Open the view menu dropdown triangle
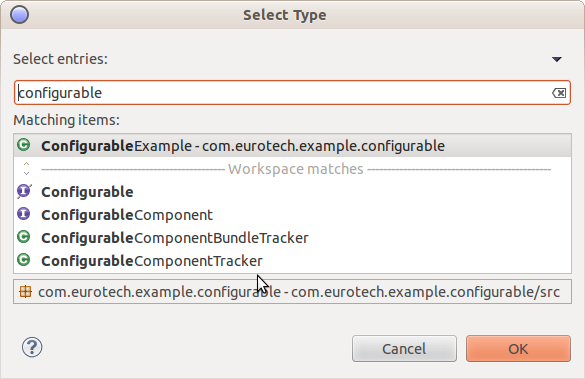The height and width of the screenshot is (379, 585). coord(557,59)
